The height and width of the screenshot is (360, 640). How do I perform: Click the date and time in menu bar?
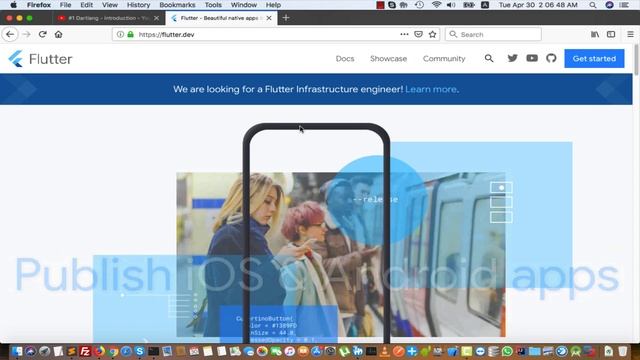click(x=538, y=5)
